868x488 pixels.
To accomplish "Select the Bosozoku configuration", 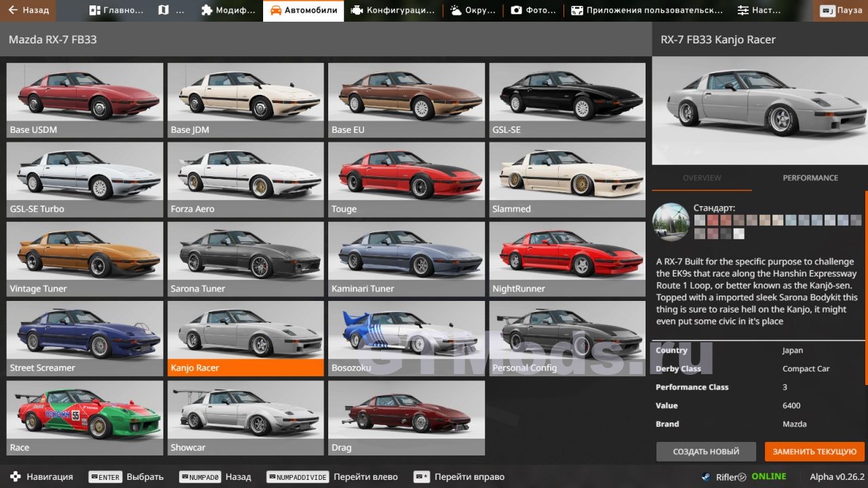I will pos(406,339).
